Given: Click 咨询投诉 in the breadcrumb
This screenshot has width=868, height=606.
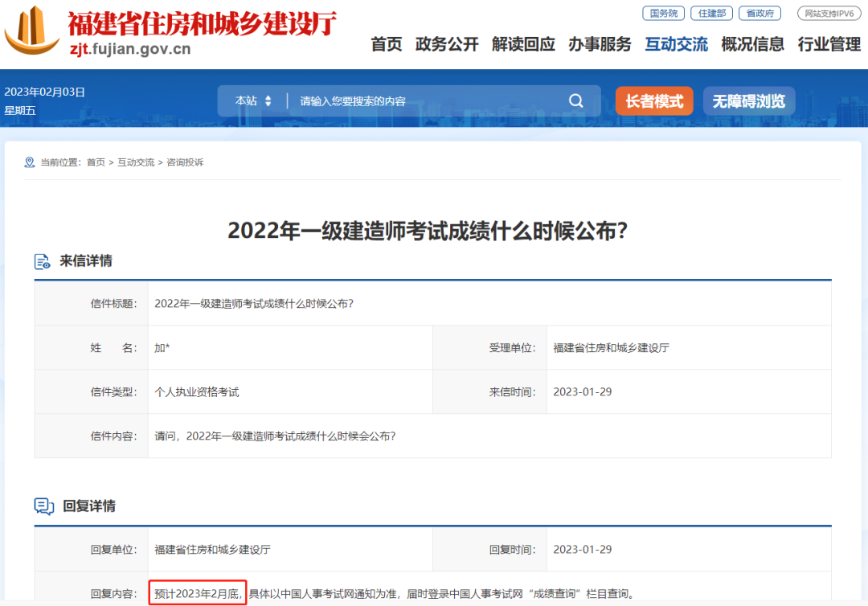Looking at the screenshot, I should pyautogui.click(x=185, y=162).
